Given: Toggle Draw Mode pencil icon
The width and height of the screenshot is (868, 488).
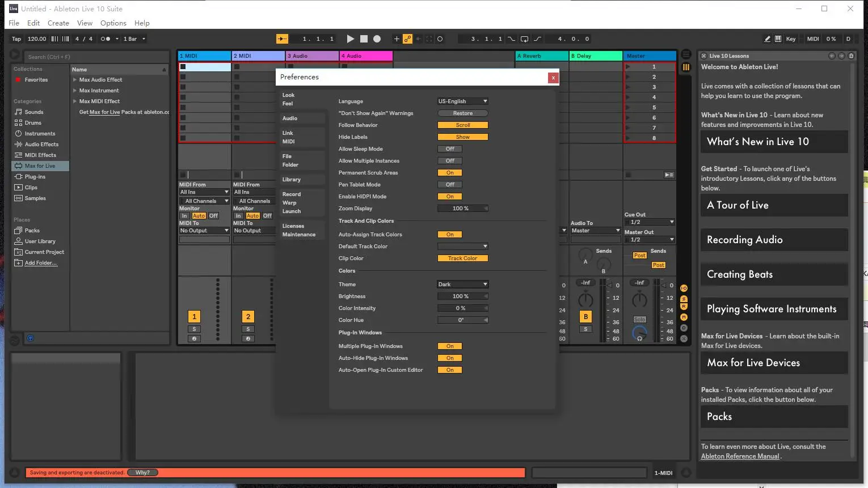Looking at the screenshot, I should pyautogui.click(x=767, y=39).
